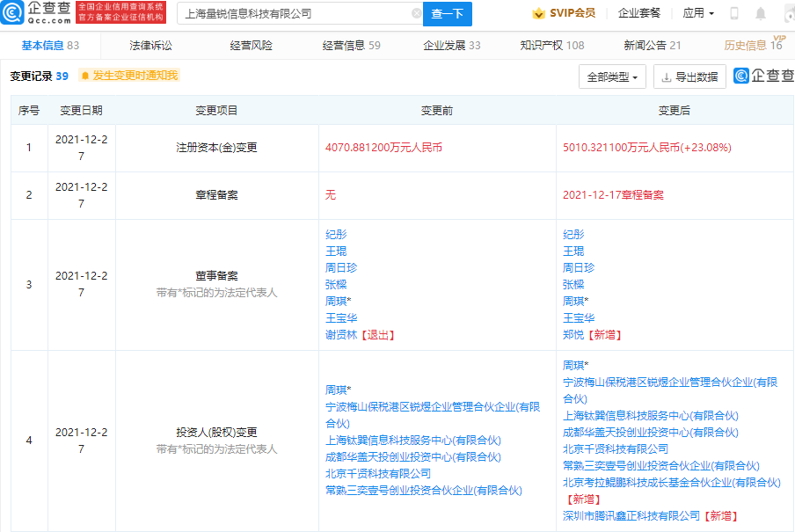Open the 应用 dropdown menu
Viewport: 795px width, 532px height.
pos(698,14)
